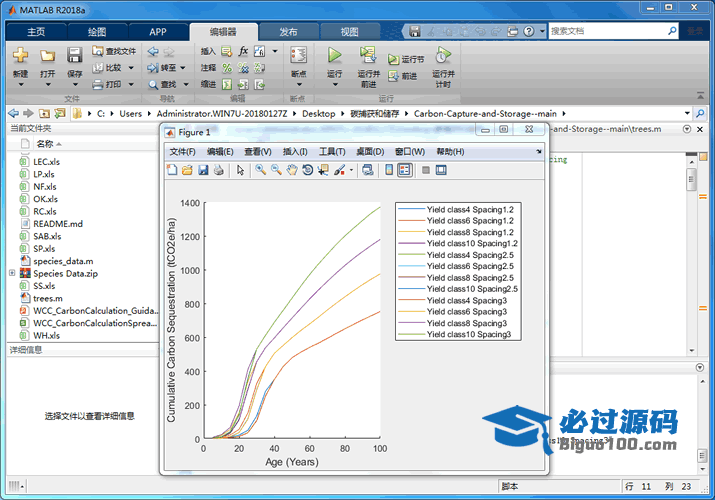
Task: Switch to the 视图 (View) tab
Action: tap(349, 32)
